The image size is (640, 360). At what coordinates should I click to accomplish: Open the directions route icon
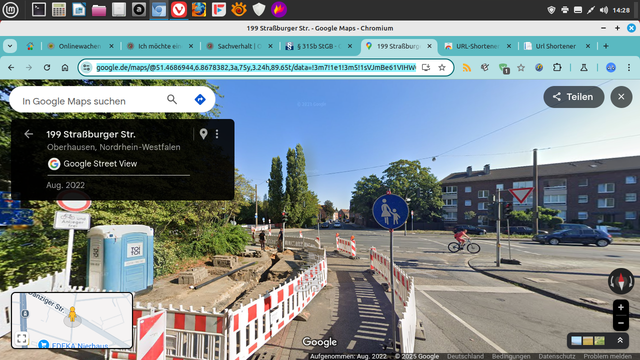coord(200,99)
